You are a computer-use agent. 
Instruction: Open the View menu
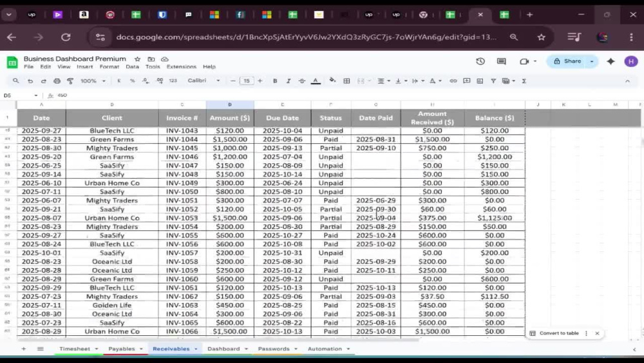tap(64, 66)
